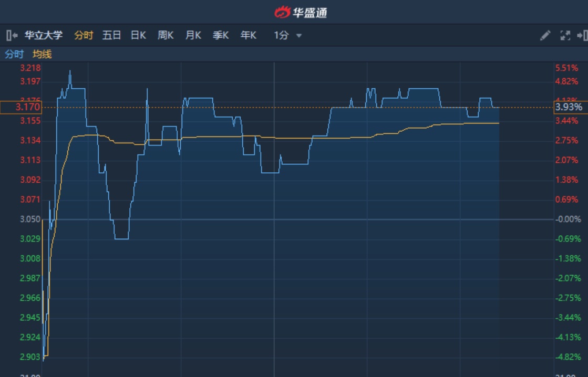Click the 3.050 baseline price label
Viewport: 588px width, 377px height.
tap(30, 219)
